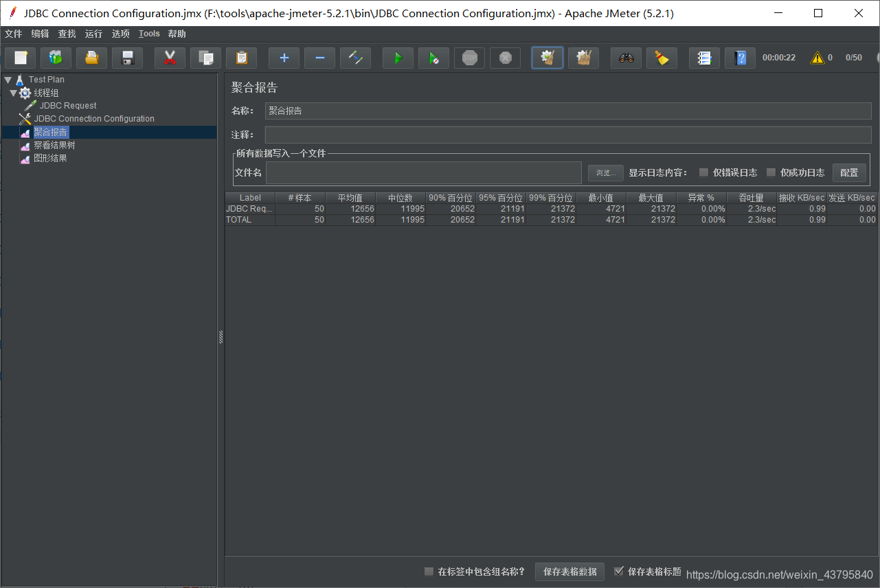Uncheck the 保存表格标题 checkbox

click(619, 571)
